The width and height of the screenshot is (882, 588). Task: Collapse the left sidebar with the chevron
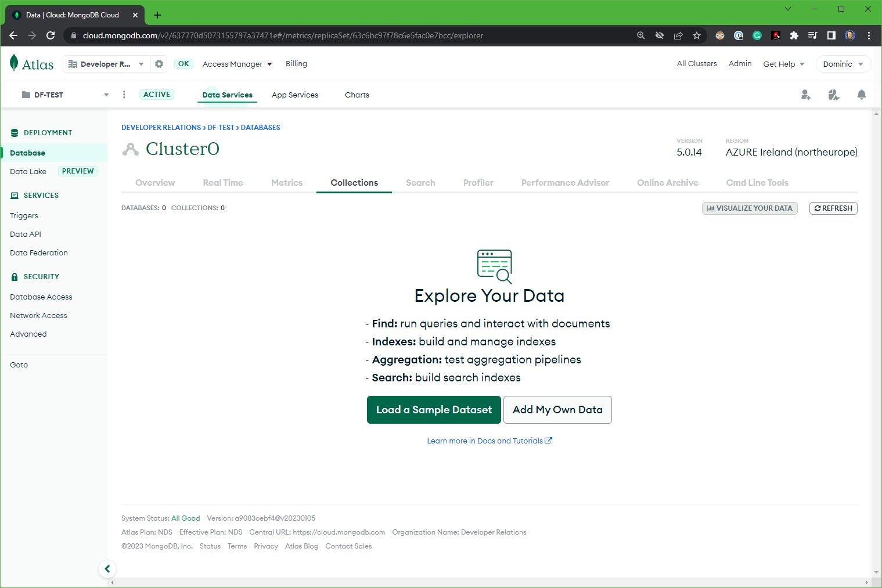pyautogui.click(x=107, y=569)
